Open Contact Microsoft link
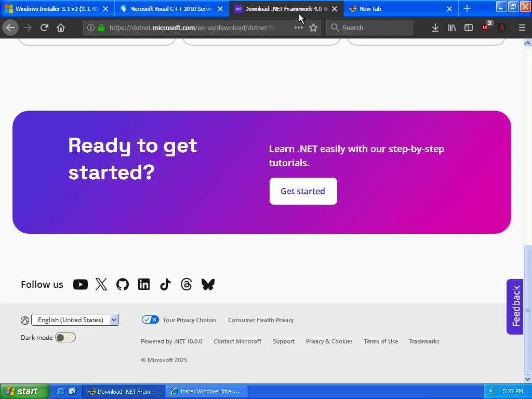The image size is (532, 399). click(x=237, y=341)
